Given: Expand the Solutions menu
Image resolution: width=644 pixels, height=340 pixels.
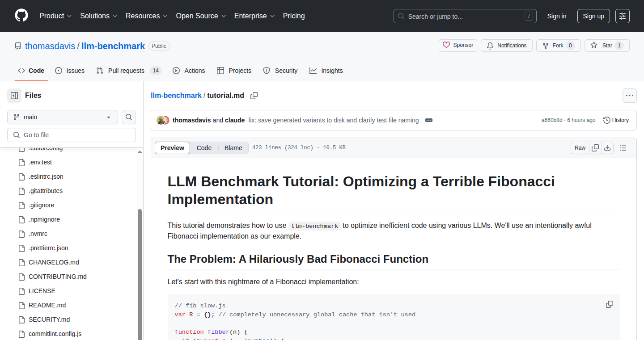Looking at the screenshot, I should coord(99,16).
